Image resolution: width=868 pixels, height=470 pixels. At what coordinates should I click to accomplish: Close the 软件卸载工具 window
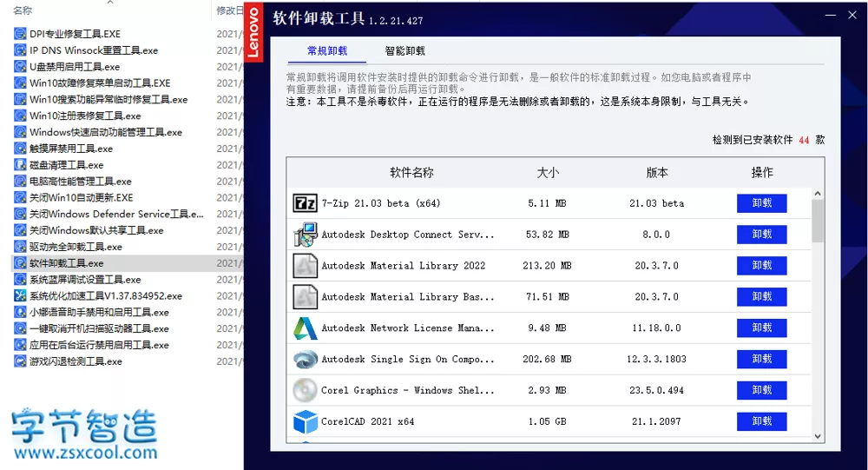pyautogui.click(x=852, y=16)
